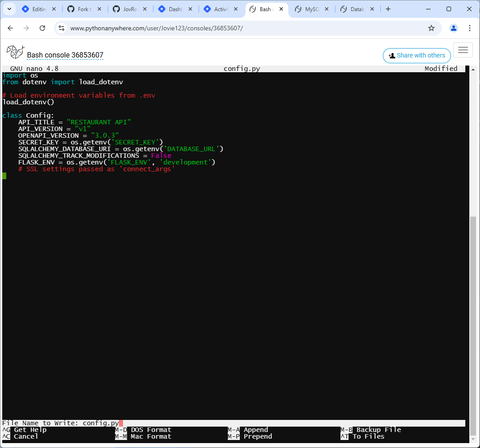Open the hamburger navigation menu
Image resolution: width=480 pixels, height=448 pixels.
(x=463, y=50)
